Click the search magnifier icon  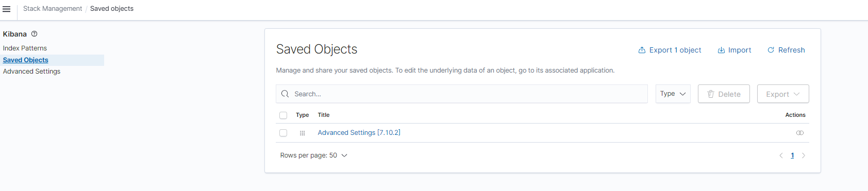pos(285,94)
